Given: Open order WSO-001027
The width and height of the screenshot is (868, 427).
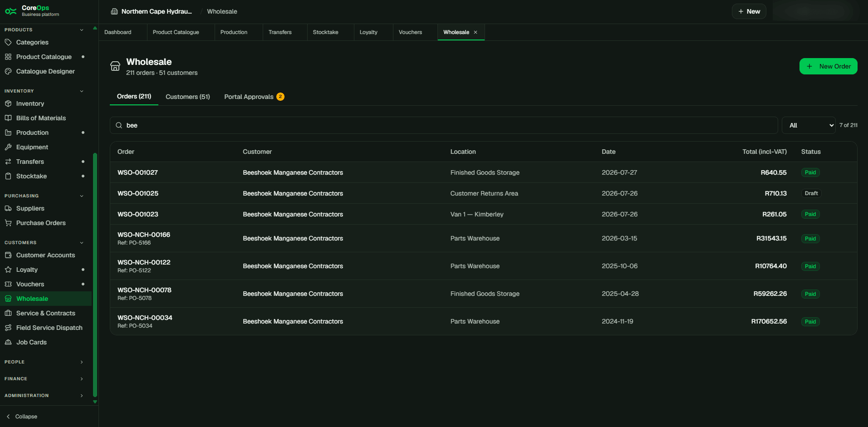Looking at the screenshot, I should pyautogui.click(x=137, y=172).
